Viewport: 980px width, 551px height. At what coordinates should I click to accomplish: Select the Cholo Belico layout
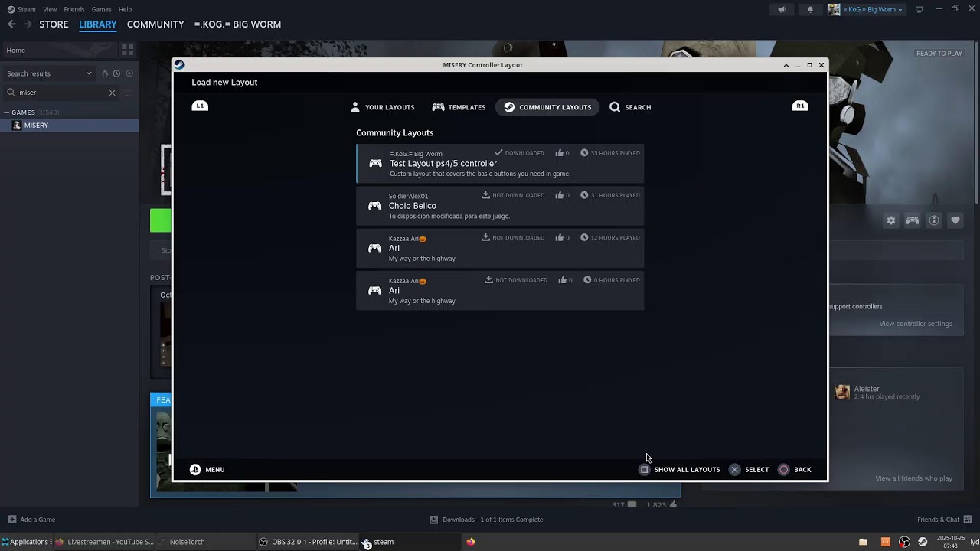(x=500, y=205)
